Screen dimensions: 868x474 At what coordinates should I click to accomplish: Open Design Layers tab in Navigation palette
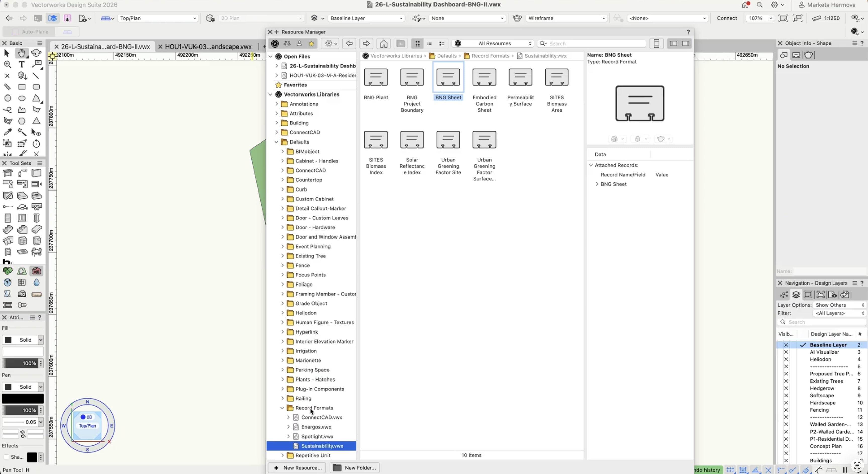click(796, 295)
